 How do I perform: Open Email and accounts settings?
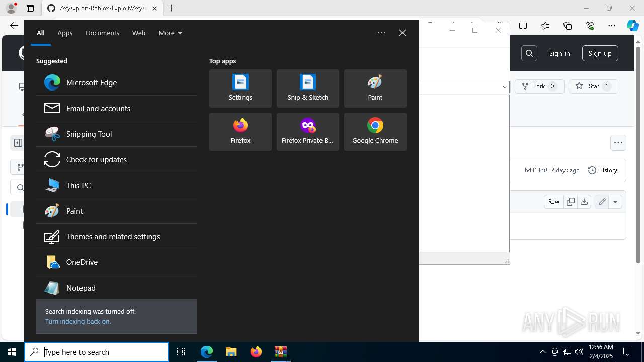point(117,108)
